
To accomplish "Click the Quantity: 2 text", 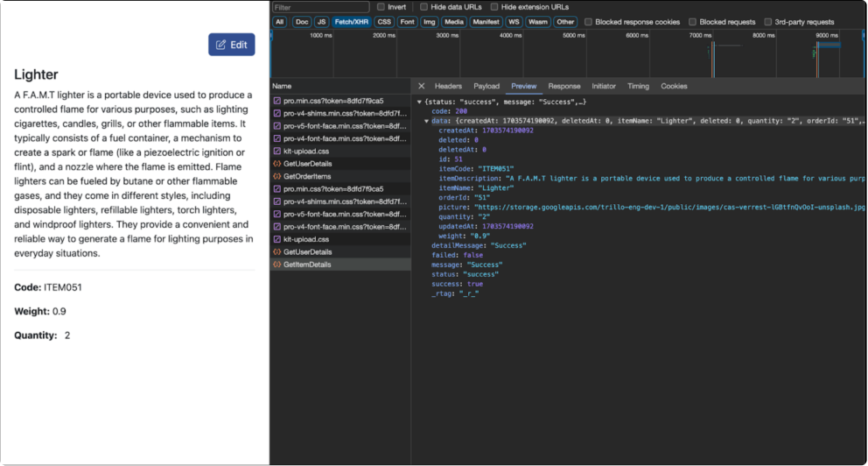I will pos(42,335).
